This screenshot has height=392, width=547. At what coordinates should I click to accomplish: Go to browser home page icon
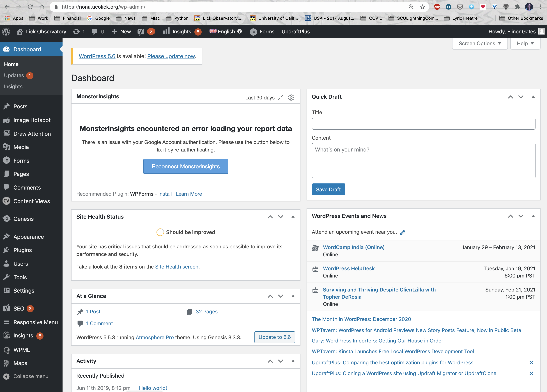pos(42,7)
